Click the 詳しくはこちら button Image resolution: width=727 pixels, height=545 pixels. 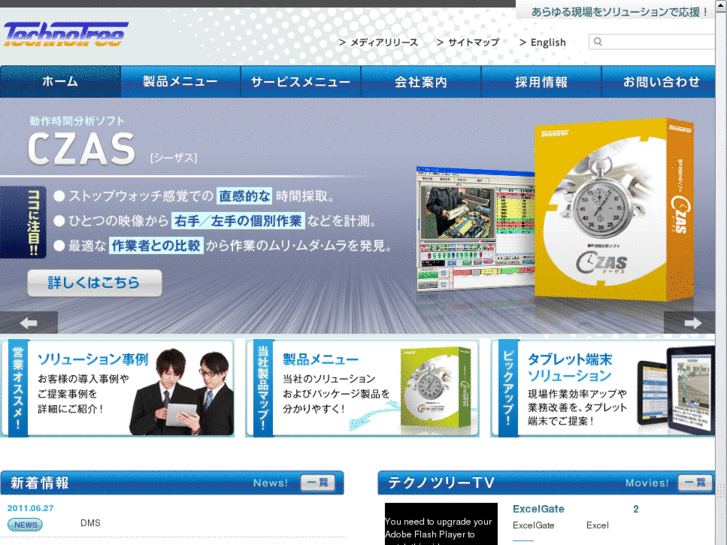pos(95,282)
